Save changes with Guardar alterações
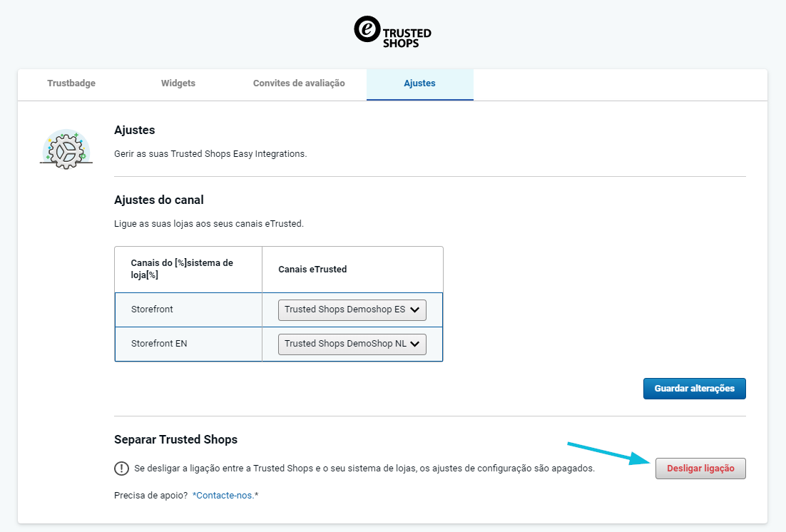This screenshot has height=532, width=786. click(694, 389)
